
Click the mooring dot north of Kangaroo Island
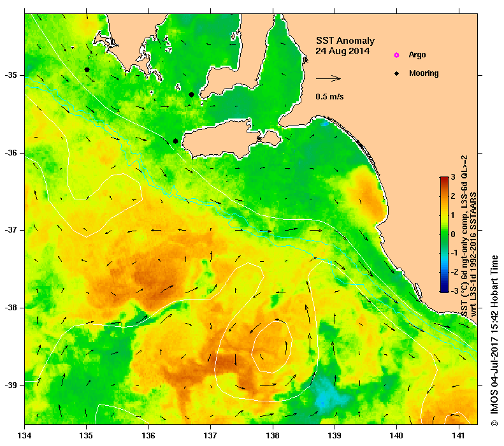point(191,94)
